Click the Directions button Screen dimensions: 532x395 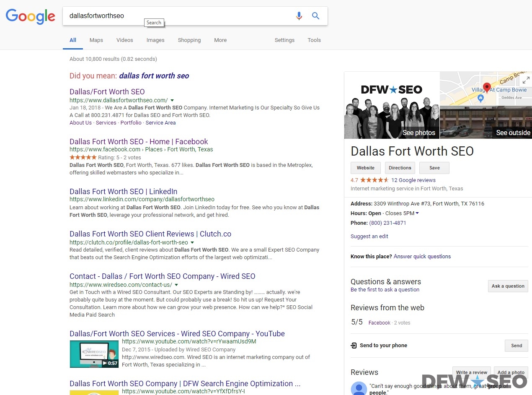(400, 168)
